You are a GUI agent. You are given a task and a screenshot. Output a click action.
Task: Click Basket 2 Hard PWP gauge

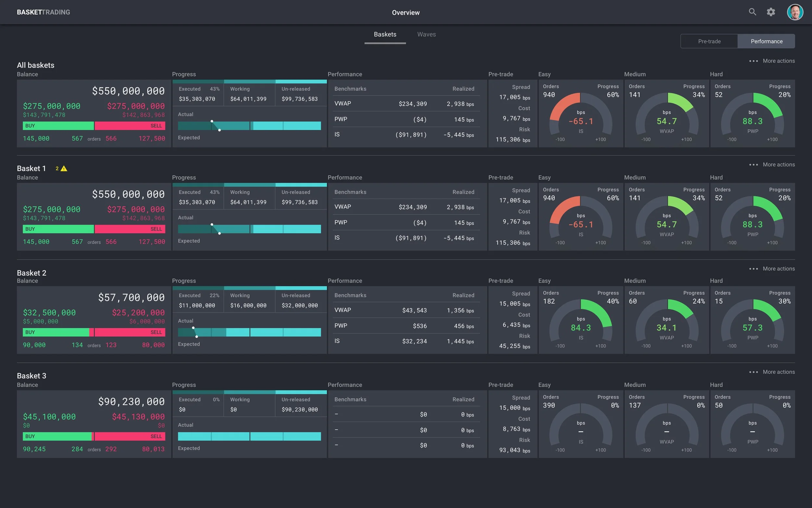(x=752, y=323)
